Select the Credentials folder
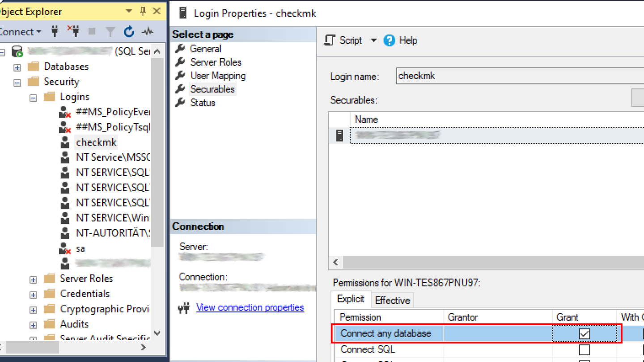This screenshot has width=644, height=362. [x=85, y=294]
